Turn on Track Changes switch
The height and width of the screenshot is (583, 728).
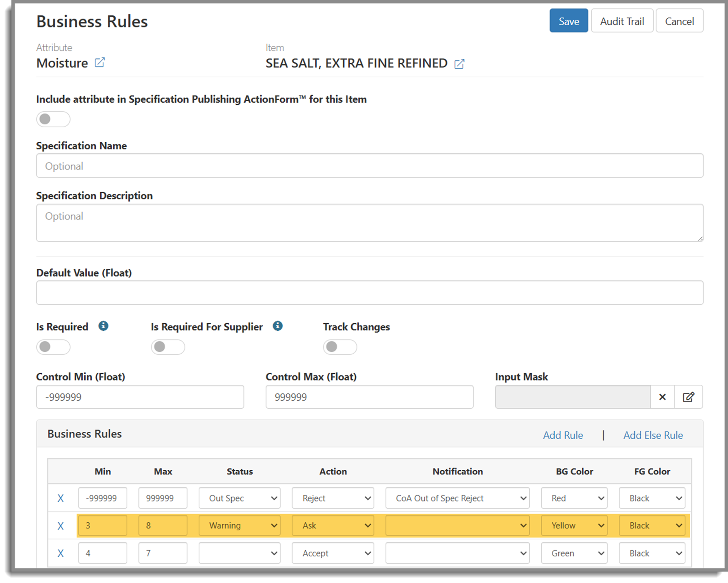click(340, 347)
